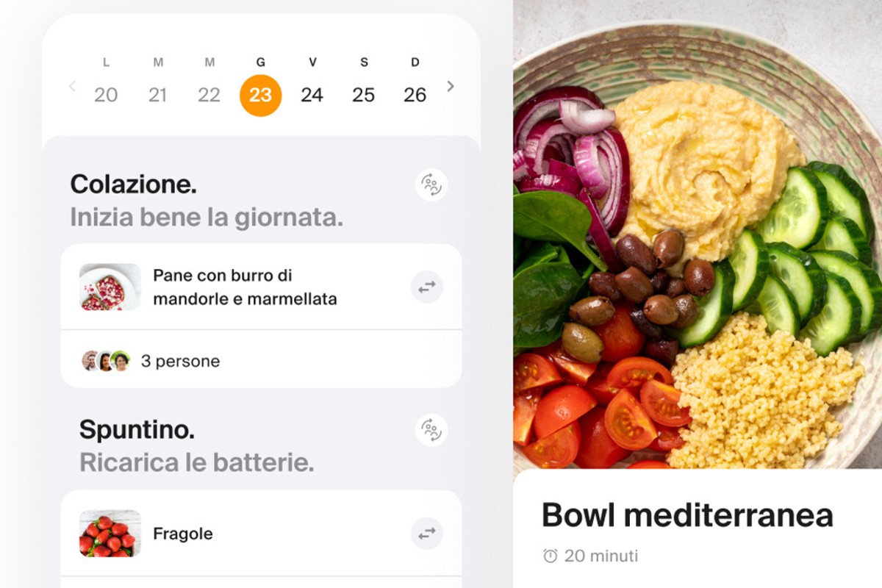Swap the Fragole snack item
Screen dimensions: 882x588
[x=427, y=534]
